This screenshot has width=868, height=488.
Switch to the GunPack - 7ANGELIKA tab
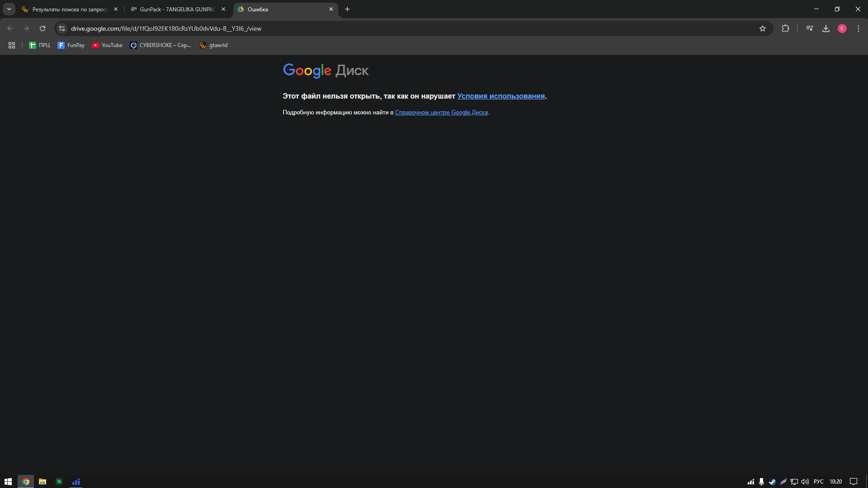coord(177,9)
